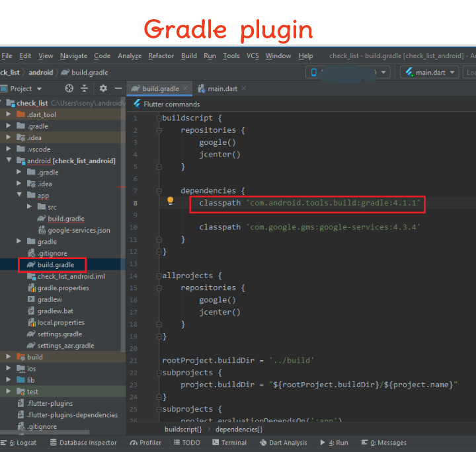Screen dimensions: 476x452
Task: Select app's build.gradle file
Action: (x=66, y=219)
